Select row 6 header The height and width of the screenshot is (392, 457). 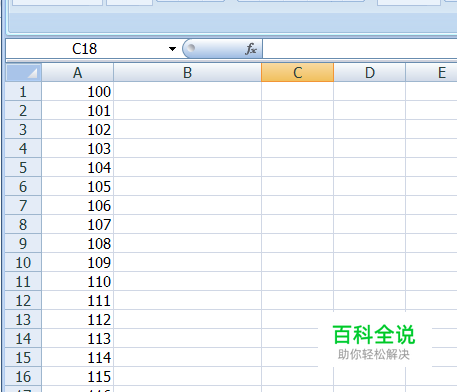(23, 186)
